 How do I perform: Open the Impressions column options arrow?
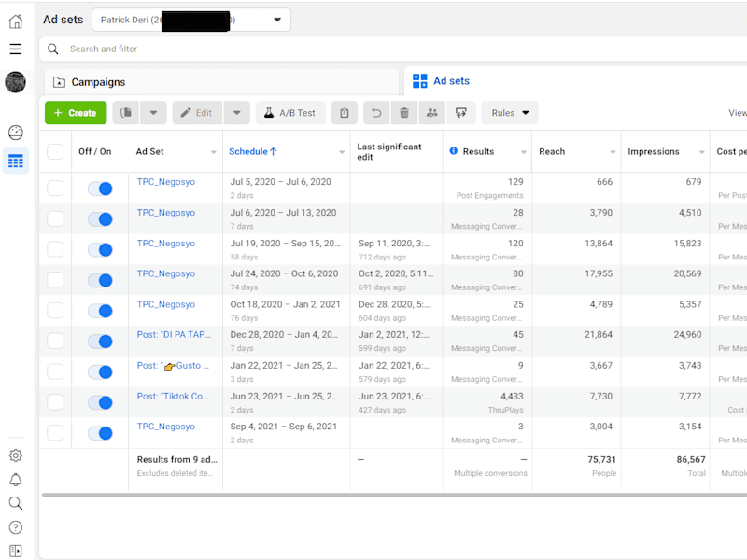pyautogui.click(x=702, y=152)
